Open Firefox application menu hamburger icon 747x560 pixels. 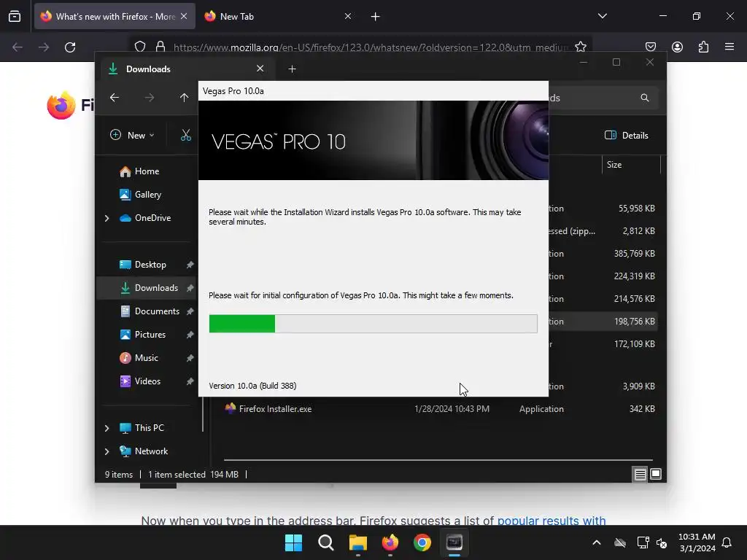729,47
